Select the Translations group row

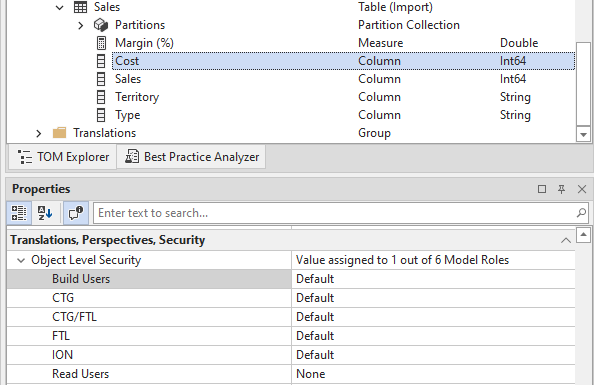point(105,133)
